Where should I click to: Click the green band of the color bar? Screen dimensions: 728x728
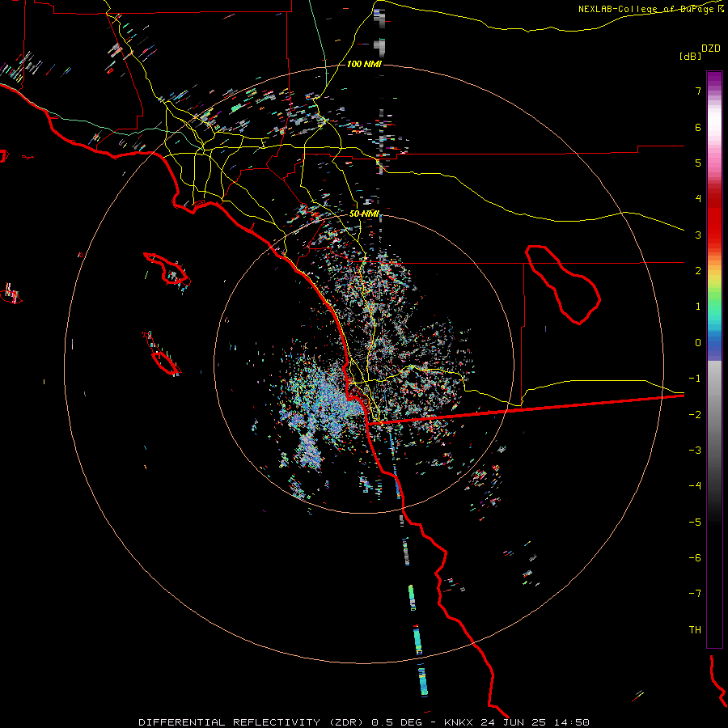(714, 302)
